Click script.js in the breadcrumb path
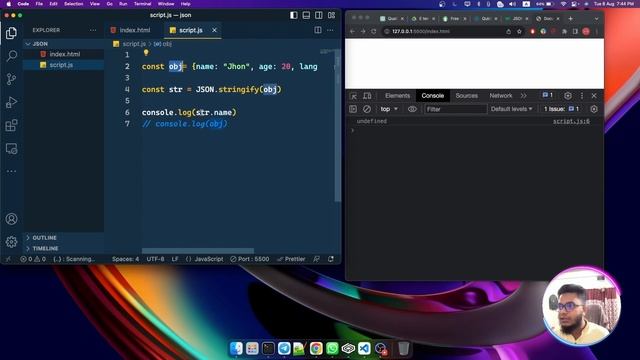 click(134, 44)
